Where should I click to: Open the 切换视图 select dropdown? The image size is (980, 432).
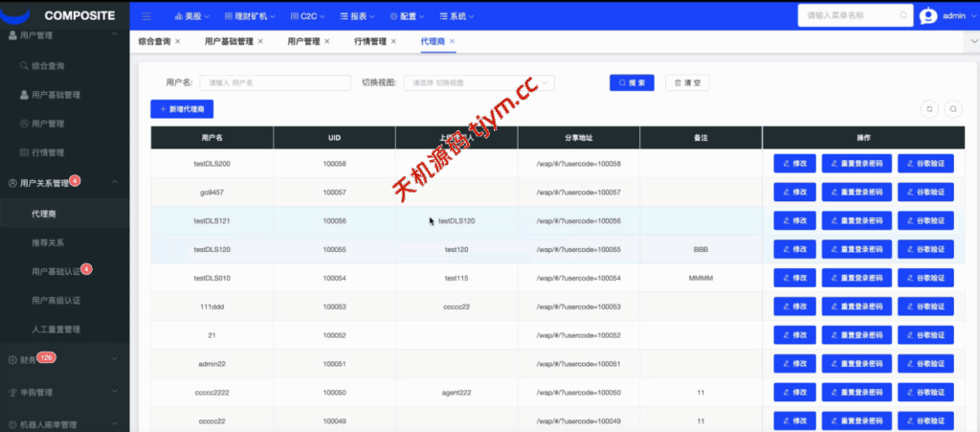(479, 83)
